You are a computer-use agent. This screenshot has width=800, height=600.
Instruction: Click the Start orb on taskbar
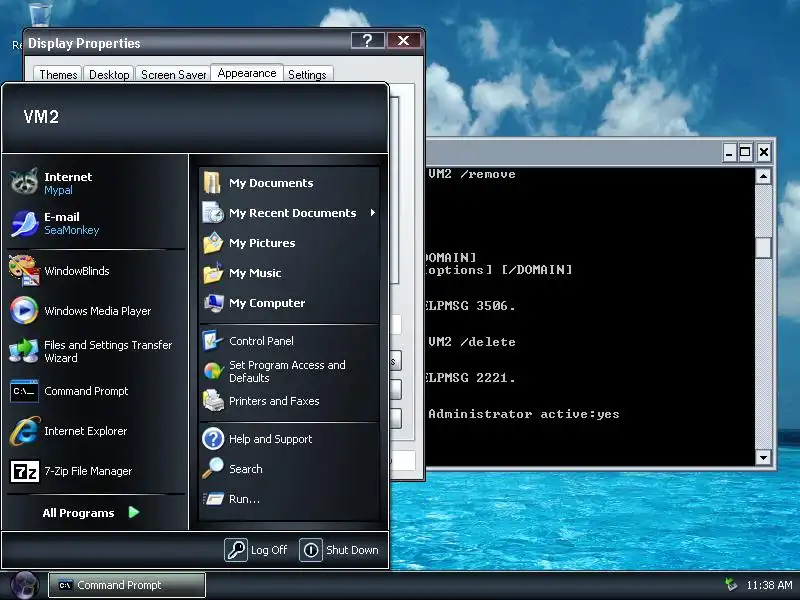point(24,585)
